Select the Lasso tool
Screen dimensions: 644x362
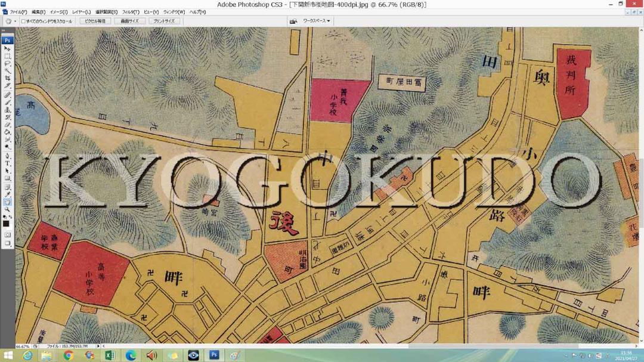point(7,63)
